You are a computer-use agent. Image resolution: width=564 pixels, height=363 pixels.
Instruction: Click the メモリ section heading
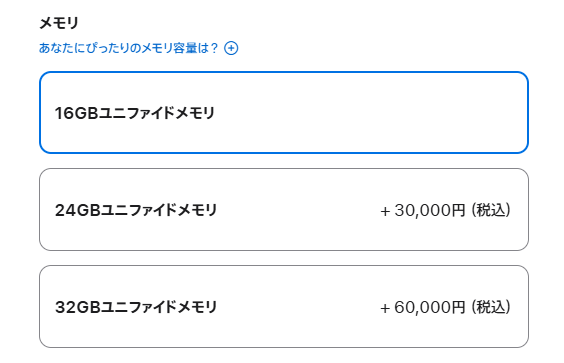click(59, 23)
